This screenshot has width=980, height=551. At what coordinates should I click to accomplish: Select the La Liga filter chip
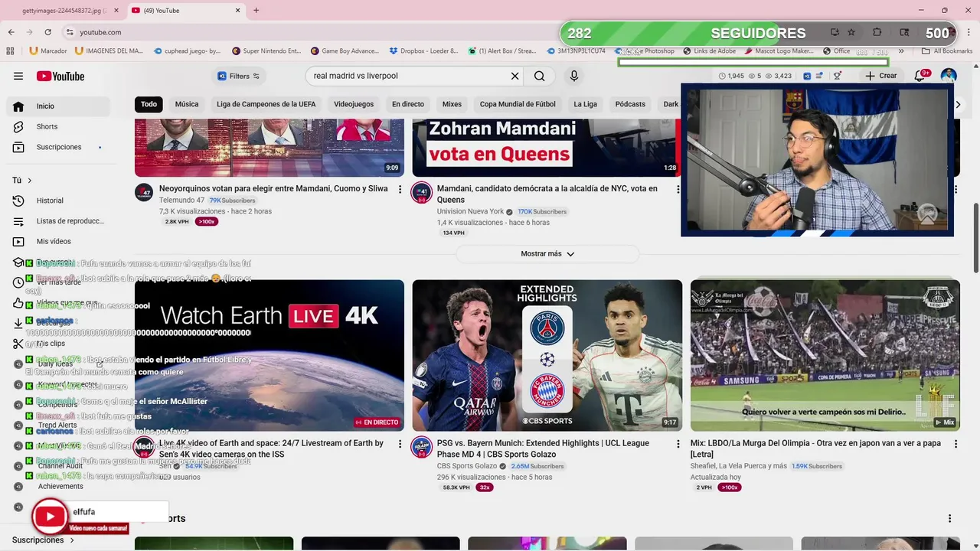point(585,104)
